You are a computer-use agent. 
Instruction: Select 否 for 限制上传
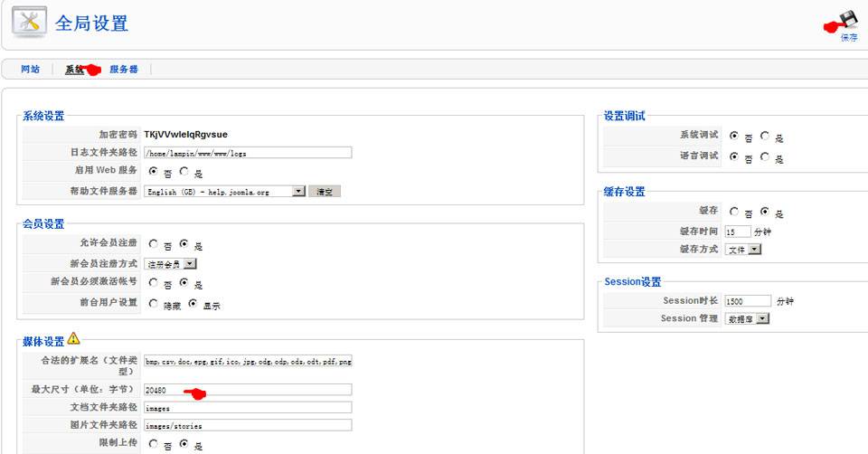tap(153, 444)
